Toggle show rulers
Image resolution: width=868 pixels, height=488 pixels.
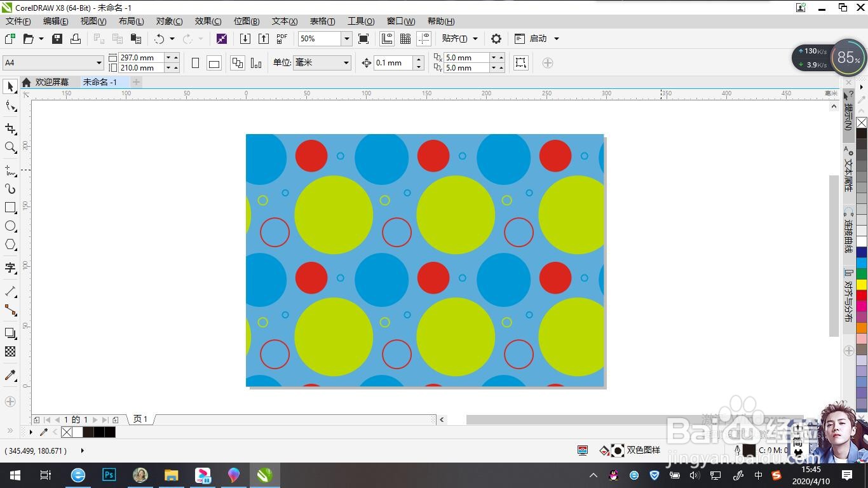point(387,39)
